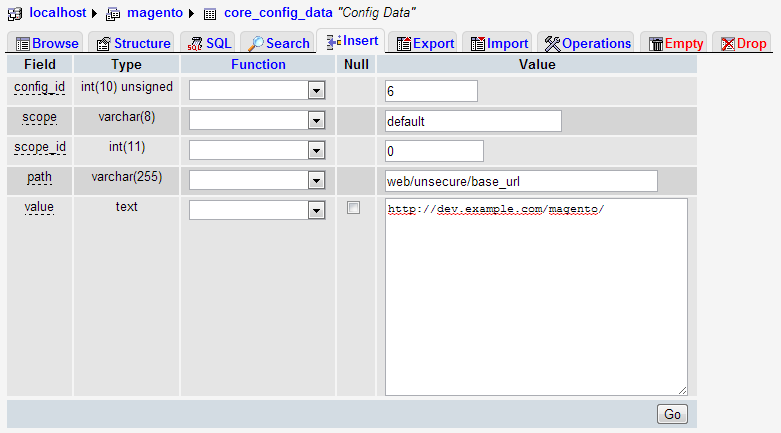
Task: Click the Export tab icon
Action: point(403,44)
